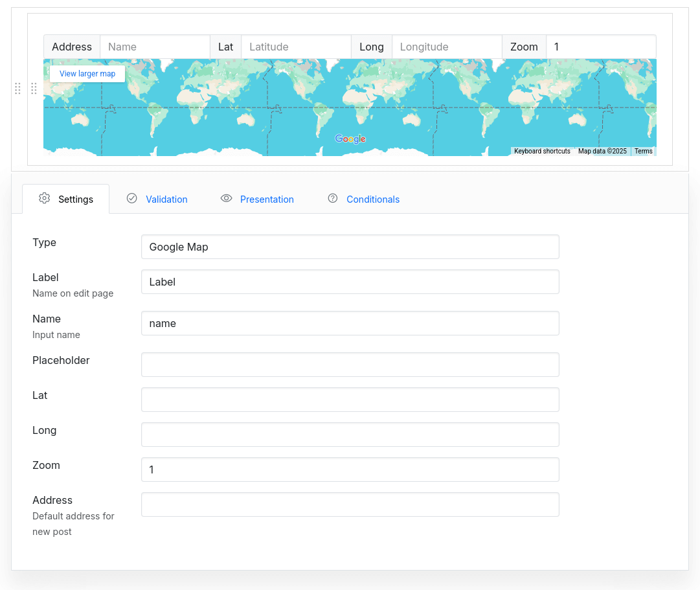Click the inner drag handle icon
The height and width of the screenshot is (590, 700).
pyautogui.click(x=34, y=89)
